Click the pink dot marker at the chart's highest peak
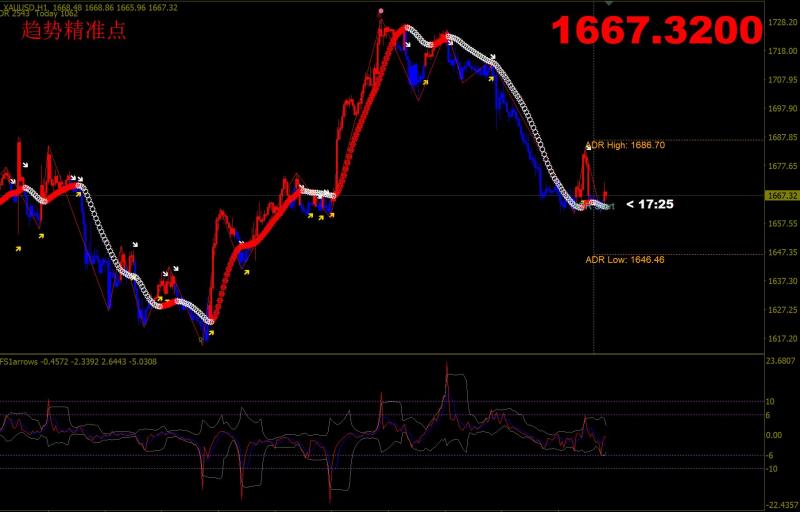 [380, 11]
